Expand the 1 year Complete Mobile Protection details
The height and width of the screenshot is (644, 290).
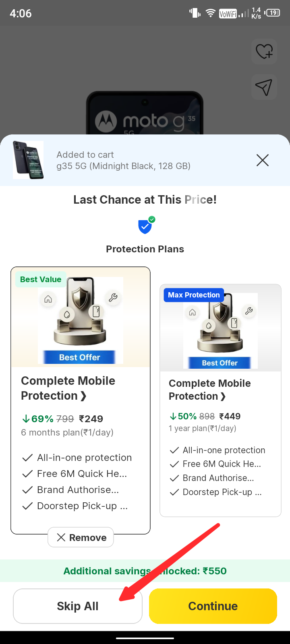(x=209, y=389)
